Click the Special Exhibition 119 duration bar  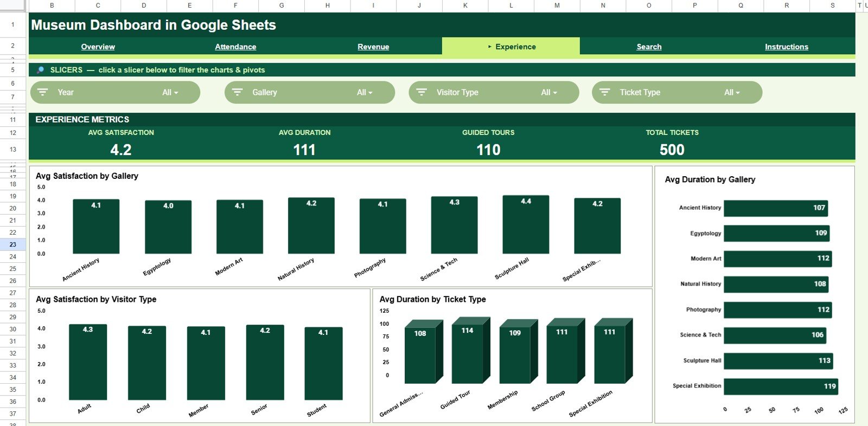(781, 386)
